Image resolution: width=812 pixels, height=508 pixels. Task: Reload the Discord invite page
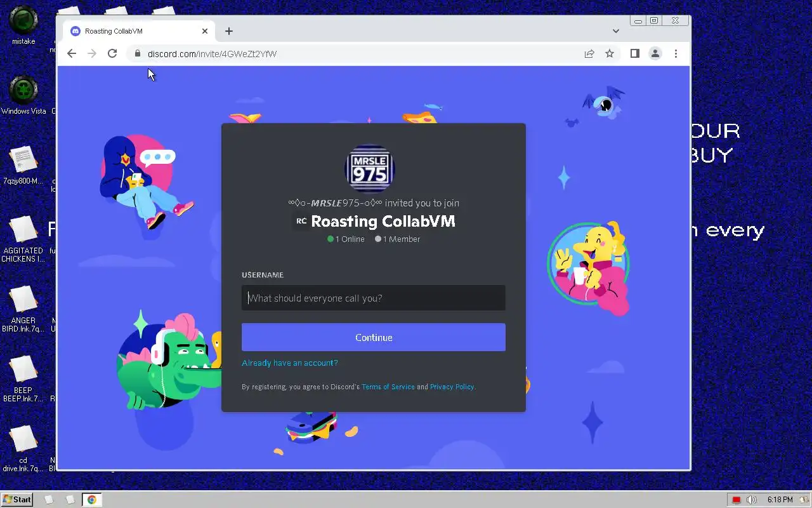(x=112, y=54)
